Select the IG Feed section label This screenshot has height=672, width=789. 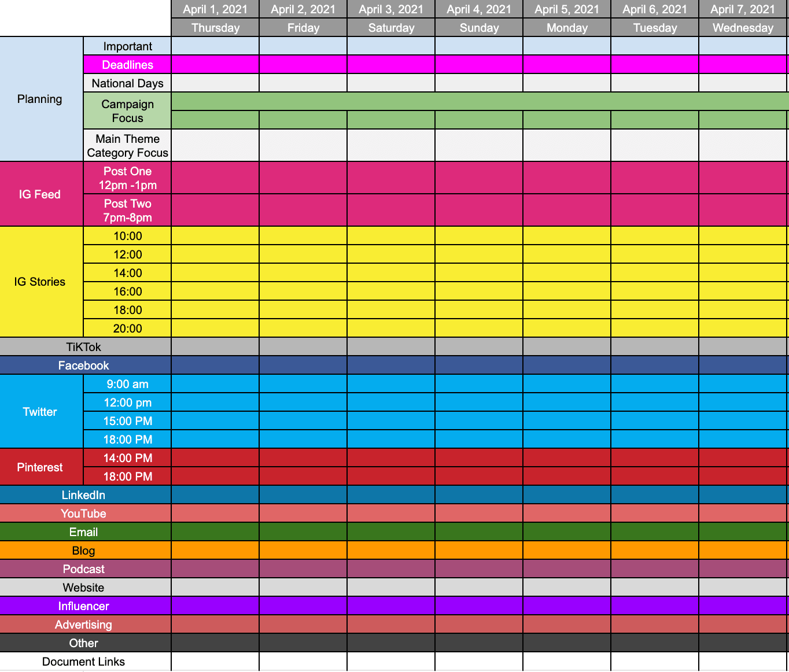click(x=41, y=194)
